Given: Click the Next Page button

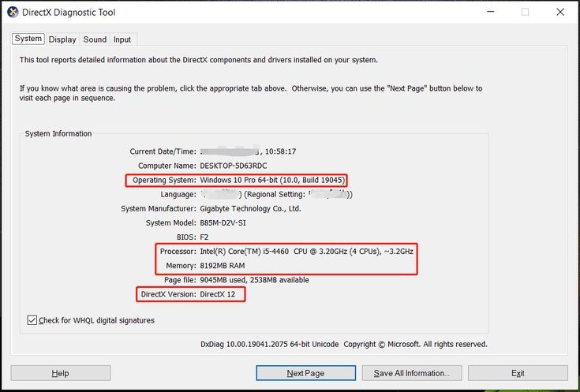Looking at the screenshot, I should pyautogui.click(x=305, y=373).
